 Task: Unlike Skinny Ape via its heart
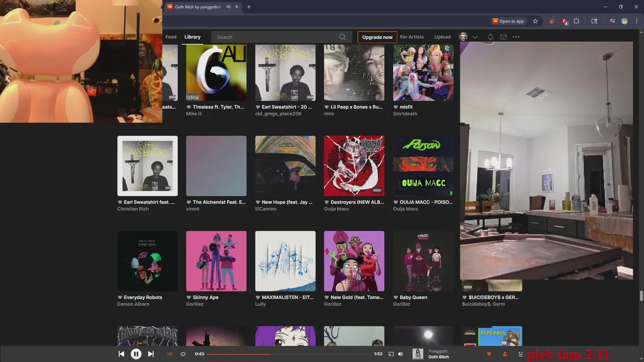pos(189,298)
